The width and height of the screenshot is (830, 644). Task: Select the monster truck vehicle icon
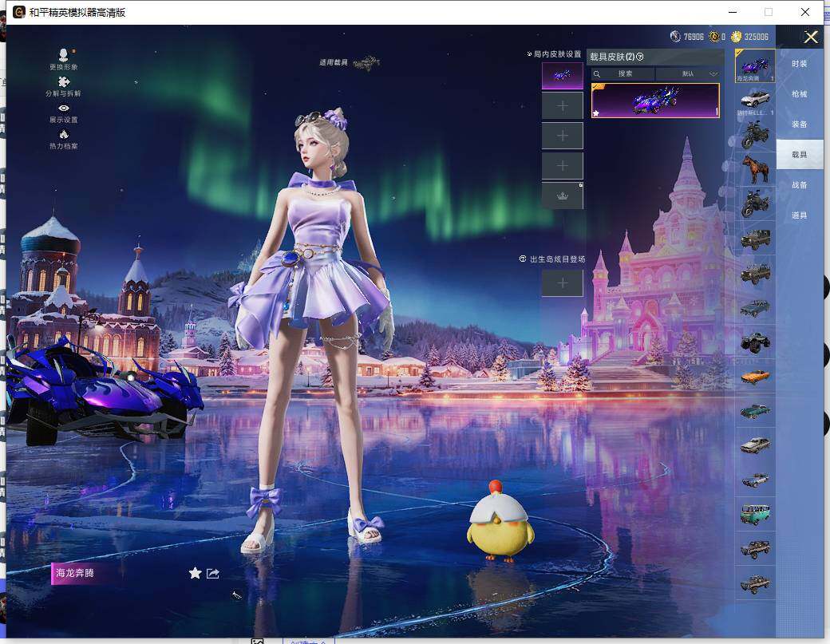754,341
